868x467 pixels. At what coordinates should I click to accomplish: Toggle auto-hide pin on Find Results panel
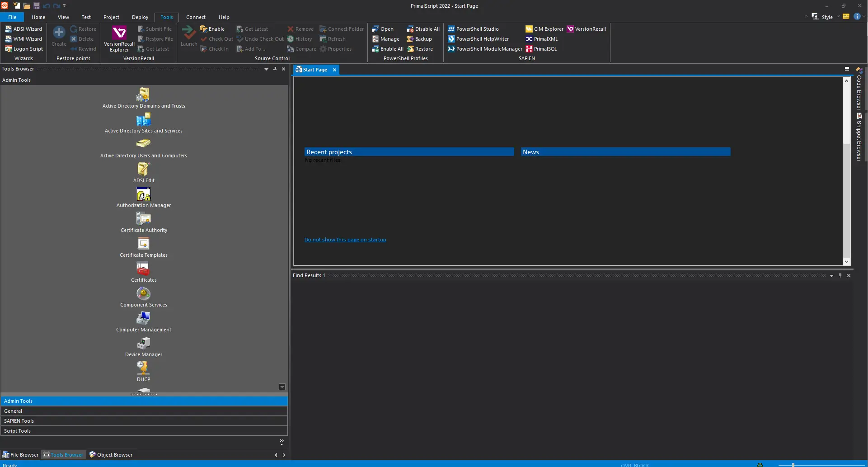(x=840, y=275)
